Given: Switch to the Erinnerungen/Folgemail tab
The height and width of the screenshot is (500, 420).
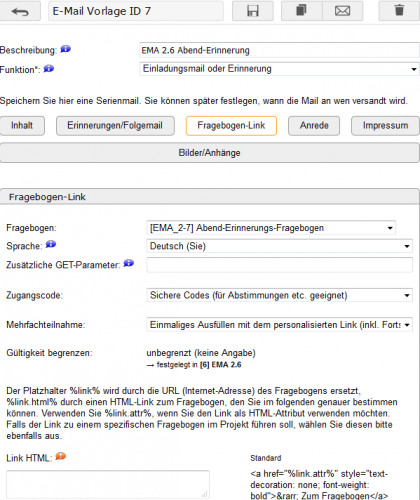Looking at the screenshot, I should [115, 126].
